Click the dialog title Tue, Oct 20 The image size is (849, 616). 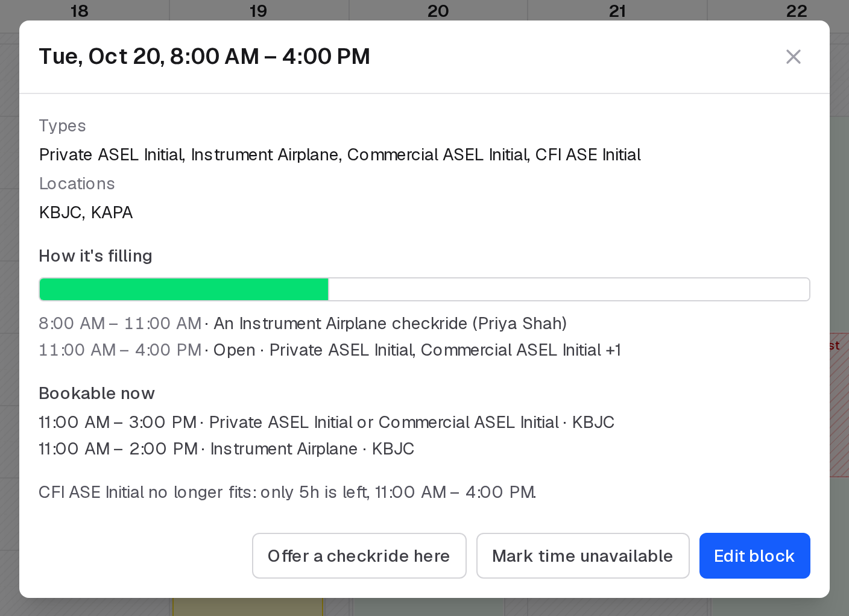(x=204, y=57)
